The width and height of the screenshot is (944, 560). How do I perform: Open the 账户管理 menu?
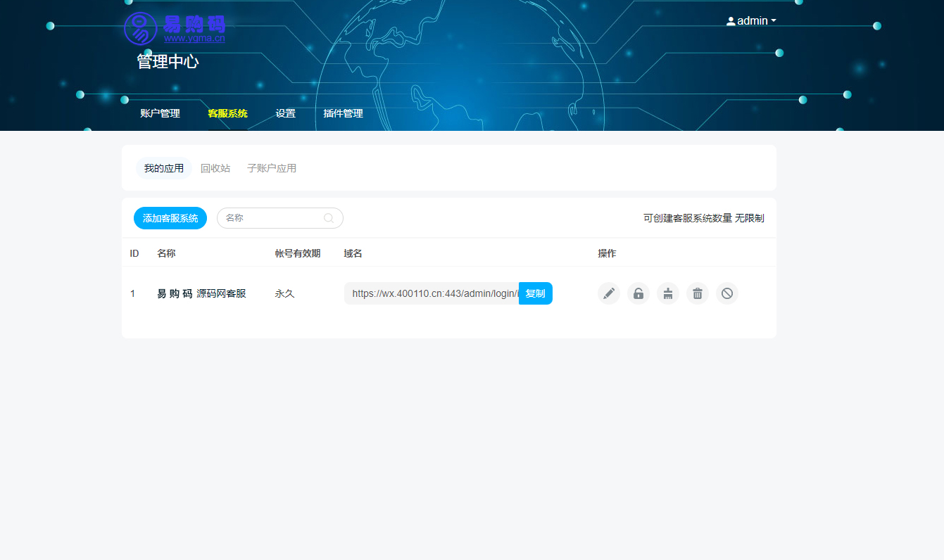click(x=160, y=113)
